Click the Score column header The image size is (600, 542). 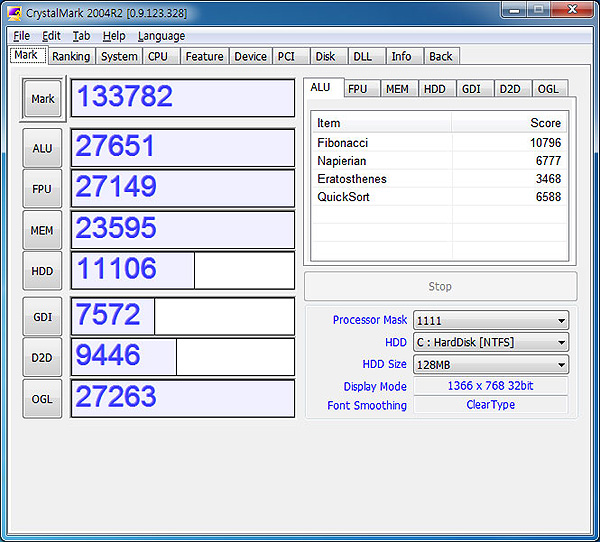(509, 123)
